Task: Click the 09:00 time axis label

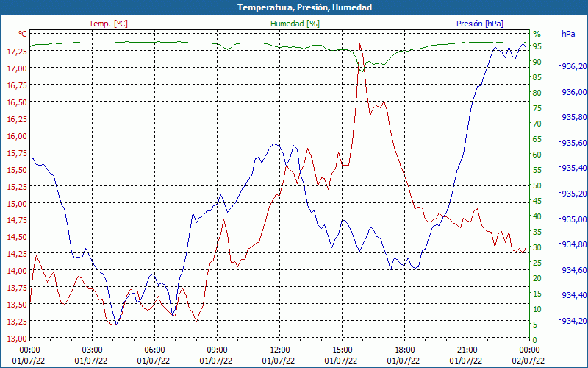Action: tap(217, 350)
